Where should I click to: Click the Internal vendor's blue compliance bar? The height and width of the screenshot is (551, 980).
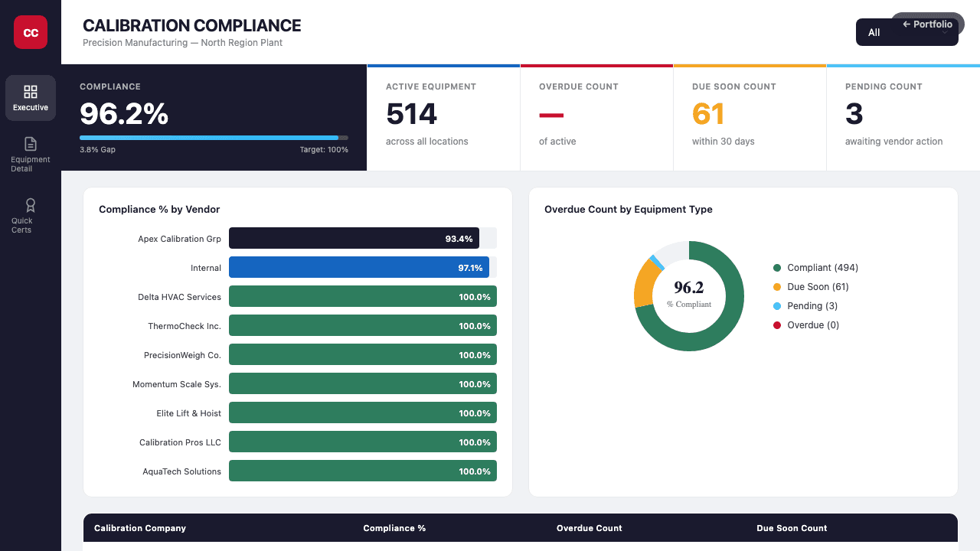pos(360,267)
